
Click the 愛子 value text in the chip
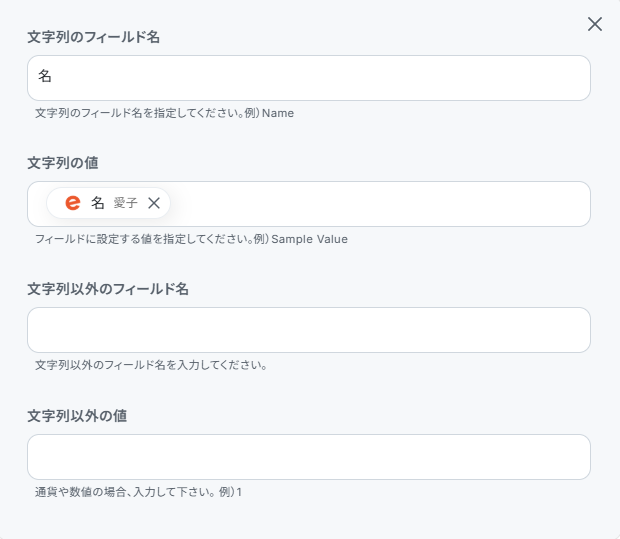125,203
